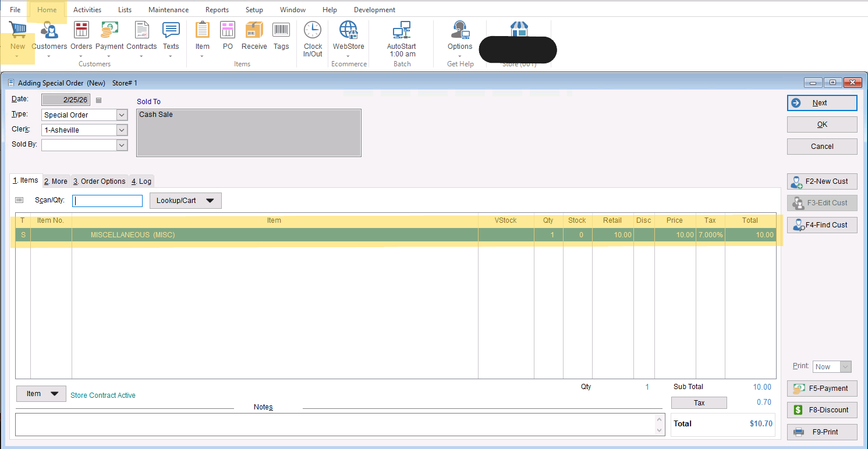This screenshot has width=868, height=449.
Task: Open the Lookup/Cart dropdown button
Action: (x=185, y=201)
